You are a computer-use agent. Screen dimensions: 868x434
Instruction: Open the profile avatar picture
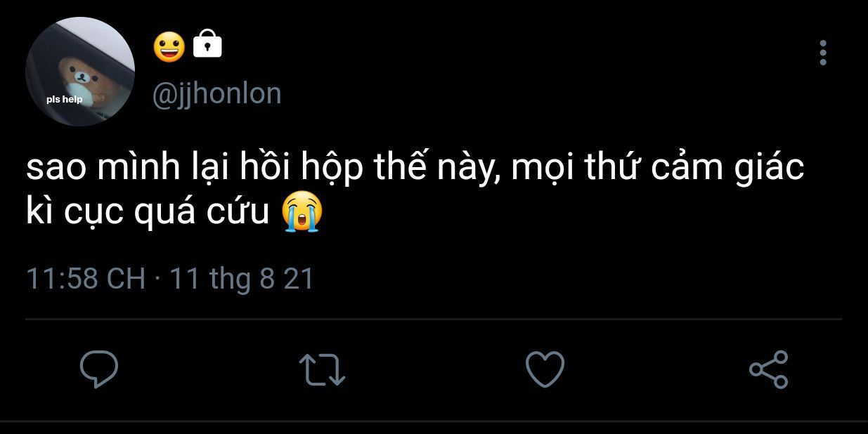[80, 72]
